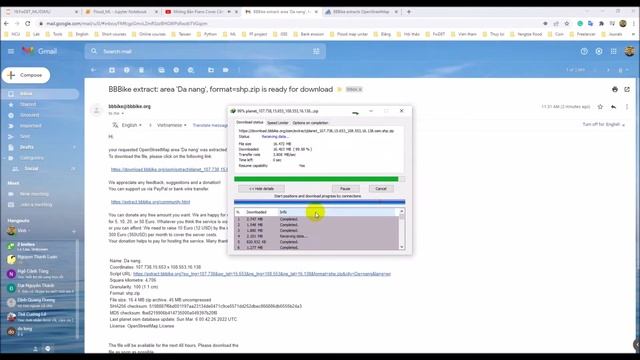Screen dimensions: 640x360
Task: Expand recipient details arrow under sender
Action: click(122, 113)
